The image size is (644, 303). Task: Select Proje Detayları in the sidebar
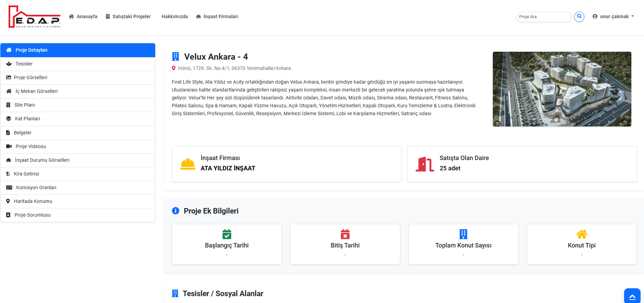(x=78, y=50)
